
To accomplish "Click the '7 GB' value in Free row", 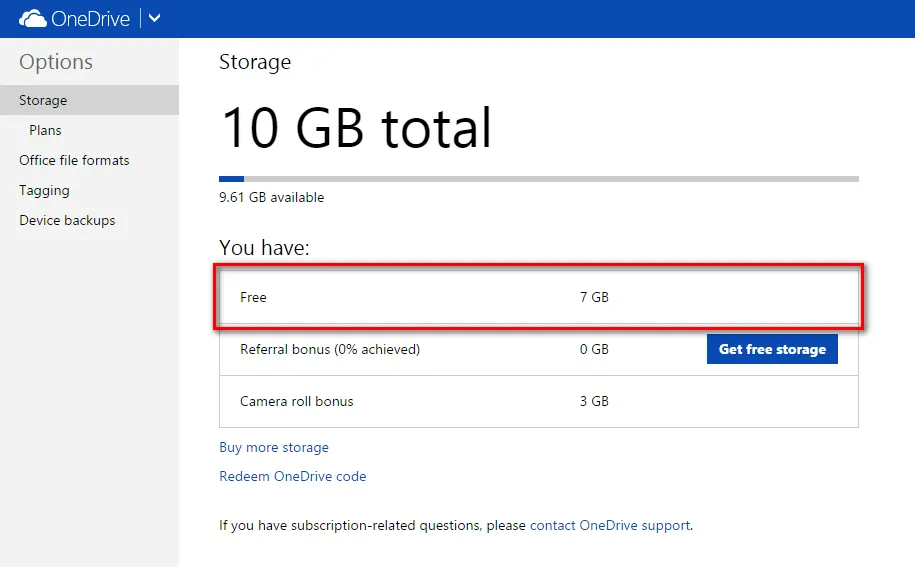I will click(594, 297).
